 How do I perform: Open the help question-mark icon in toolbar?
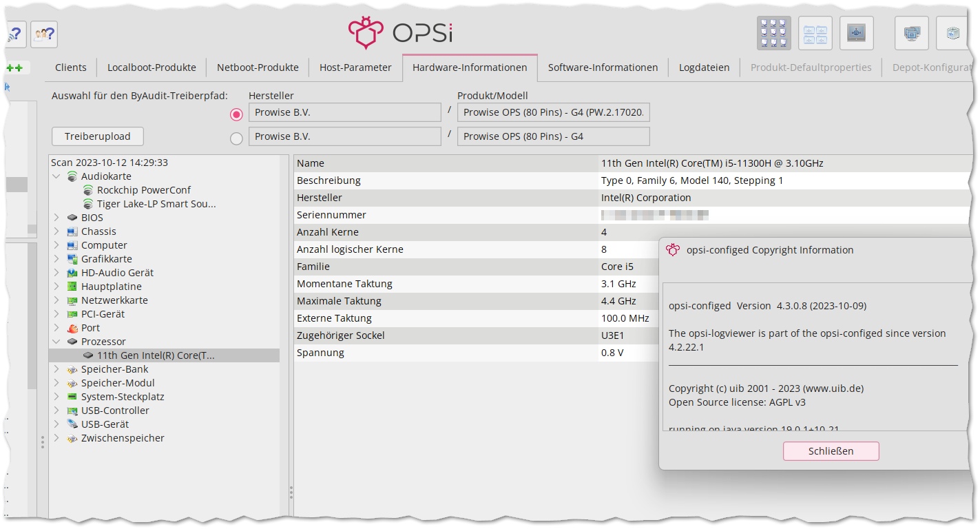tap(17, 34)
